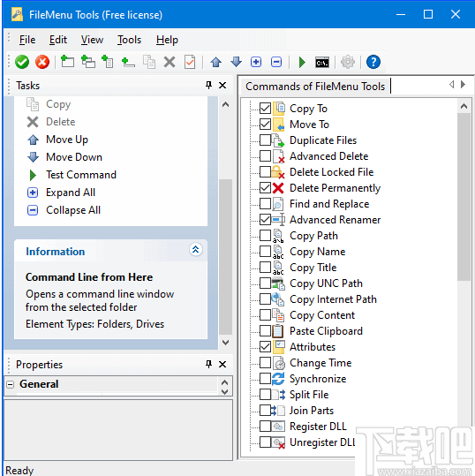475x476 pixels.
Task: Open the View menu
Action: click(92, 40)
